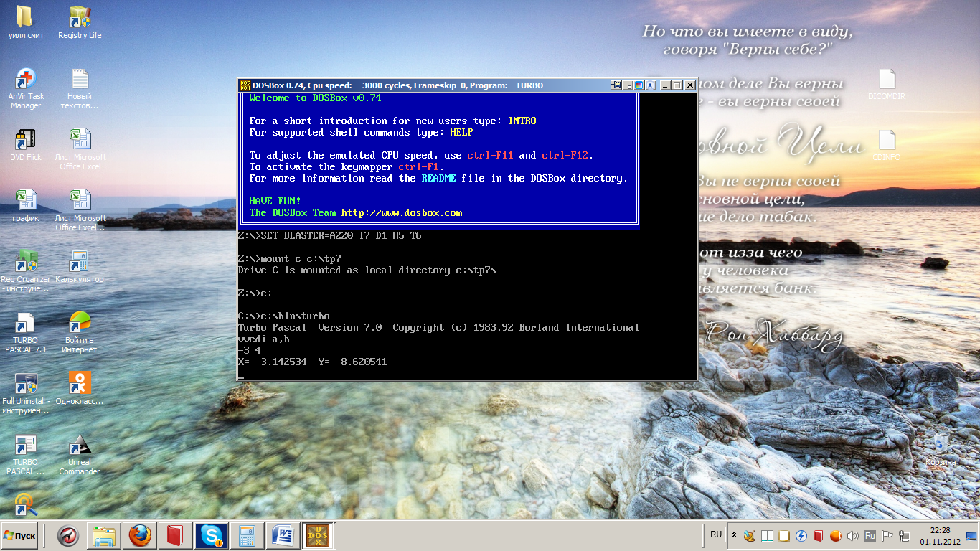Open the Корзина recycle bin
This screenshot has width=980, height=551.
coord(941,450)
